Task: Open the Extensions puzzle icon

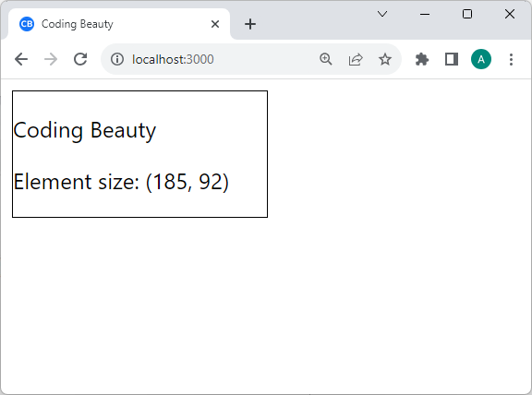Action: [x=422, y=59]
